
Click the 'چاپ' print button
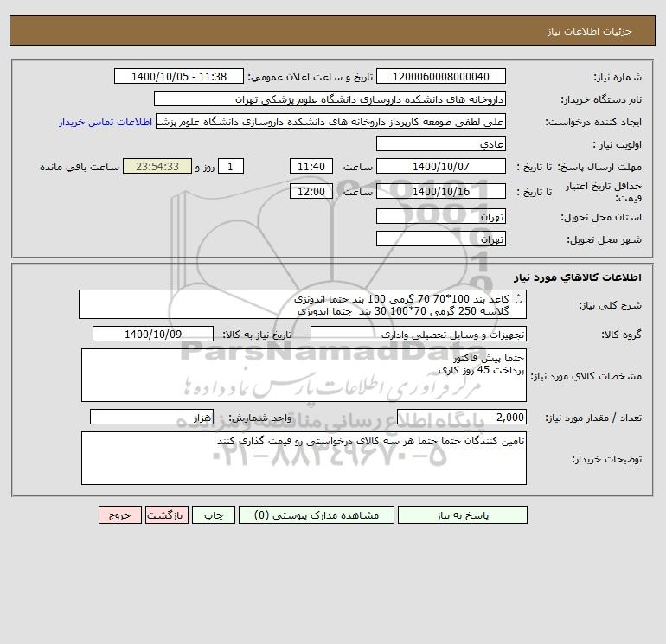(x=214, y=515)
